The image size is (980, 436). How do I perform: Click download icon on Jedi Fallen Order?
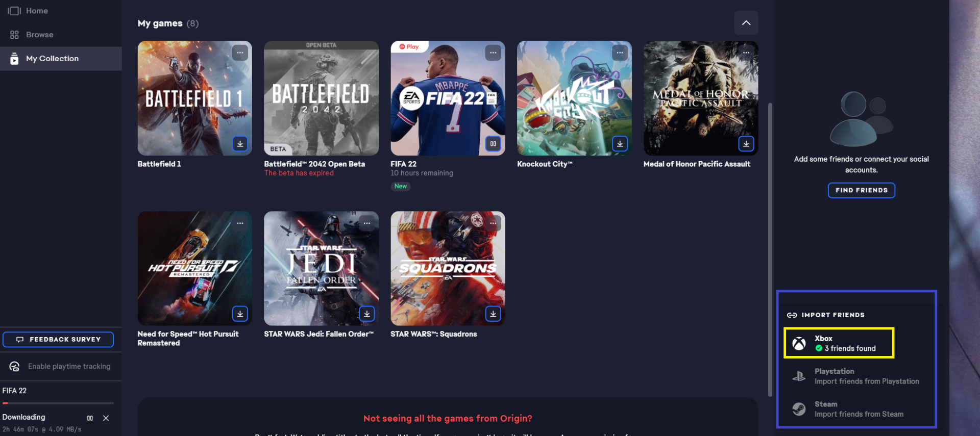click(366, 314)
